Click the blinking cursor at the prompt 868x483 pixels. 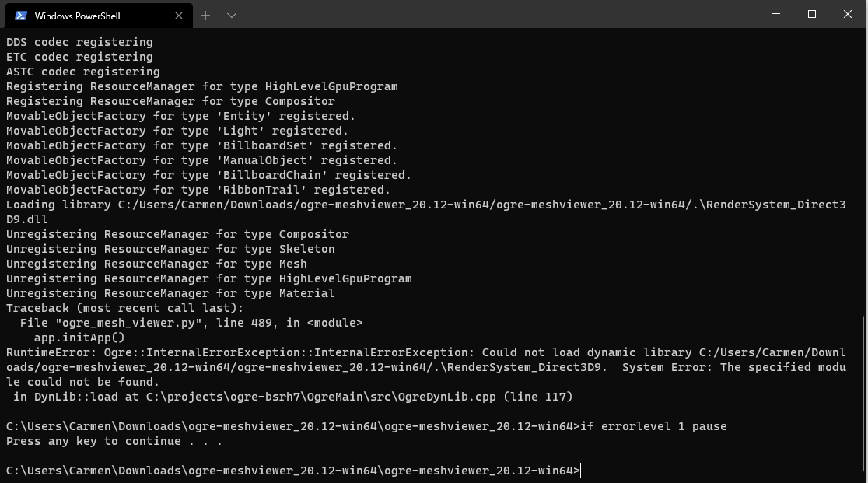pos(582,471)
